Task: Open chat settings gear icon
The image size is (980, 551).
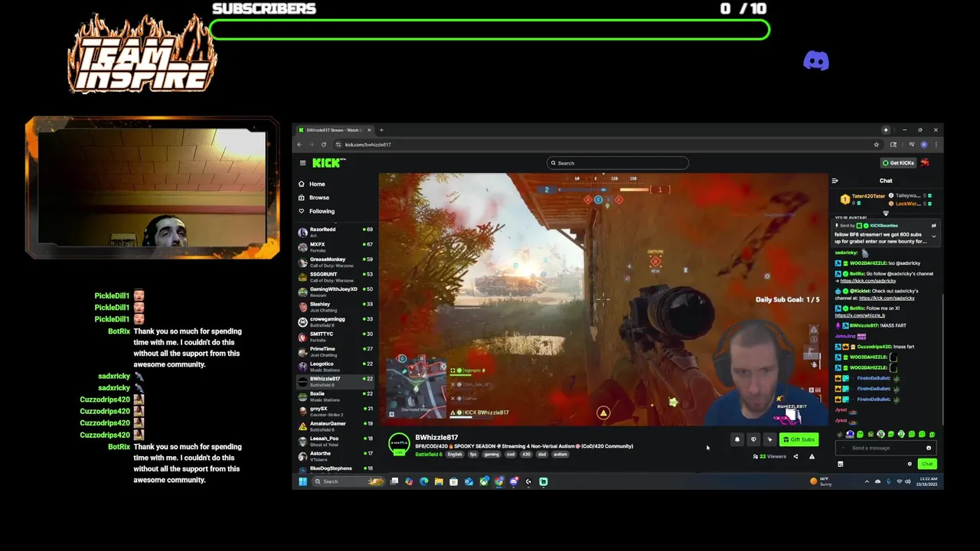Action: (x=910, y=464)
